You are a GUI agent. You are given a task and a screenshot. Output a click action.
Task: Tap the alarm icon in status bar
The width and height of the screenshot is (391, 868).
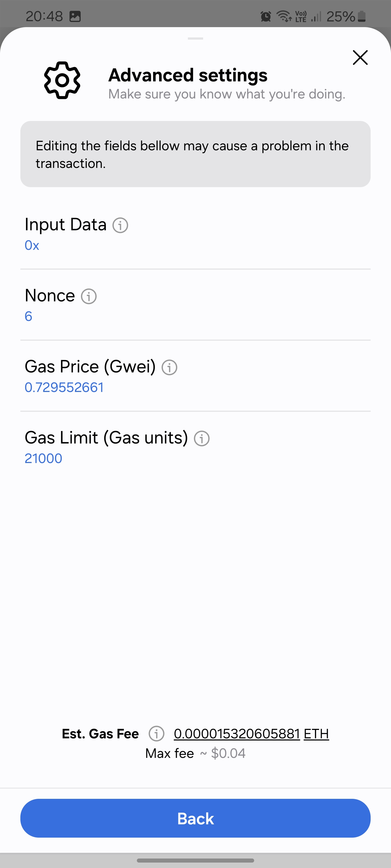(266, 16)
